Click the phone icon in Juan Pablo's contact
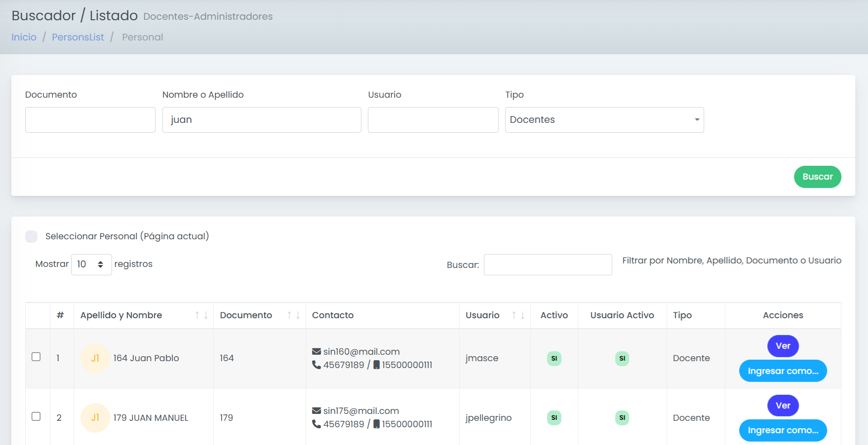 (x=316, y=365)
